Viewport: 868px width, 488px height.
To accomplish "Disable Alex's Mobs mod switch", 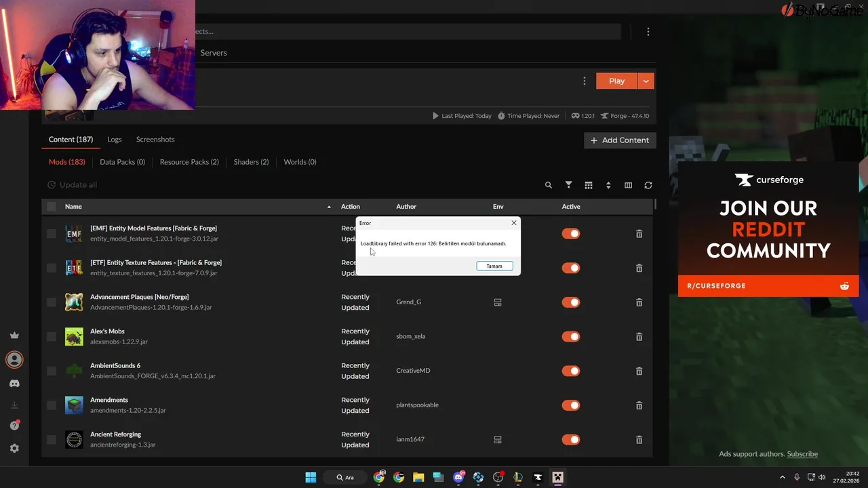I will (x=571, y=337).
